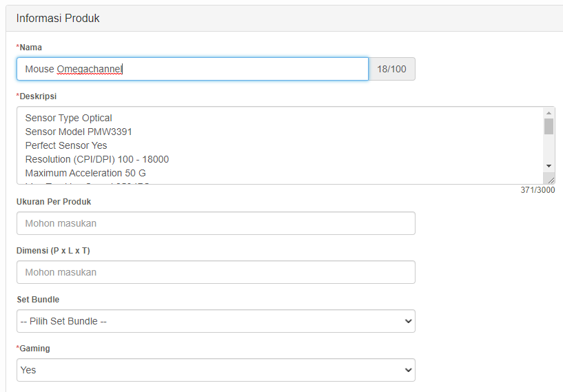The height and width of the screenshot is (392, 563).
Task: Click the Dimensi (P x L x T) input
Action: coord(216,272)
